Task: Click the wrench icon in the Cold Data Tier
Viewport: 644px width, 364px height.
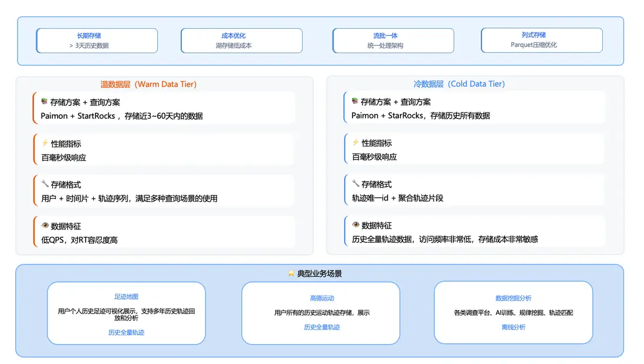Action: pos(355,183)
